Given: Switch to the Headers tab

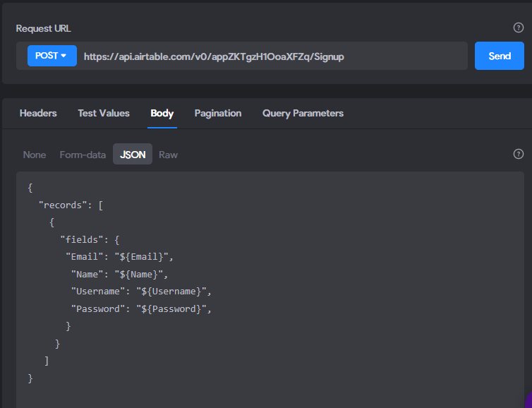Looking at the screenshot, I should pyautogui.click(x=38, y=113).
